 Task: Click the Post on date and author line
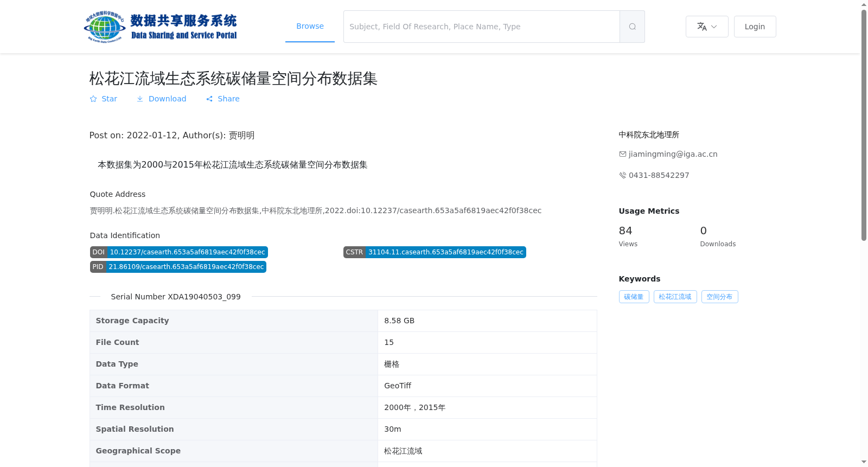point(172,135)
